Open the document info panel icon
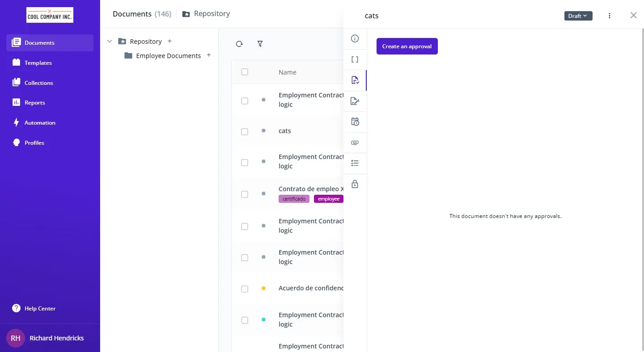This screenshot has width=644, height=352. [x=355, y=39]
